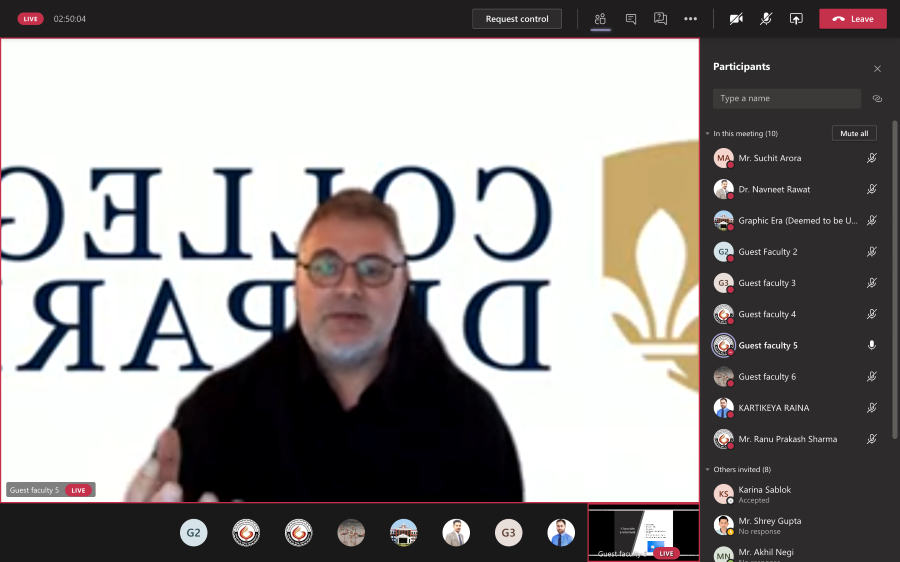The image size is (900, 562).
Task: Click Guest faculty 5's active microphone icon
Action: pyautogui.click(x=871, y=345)
